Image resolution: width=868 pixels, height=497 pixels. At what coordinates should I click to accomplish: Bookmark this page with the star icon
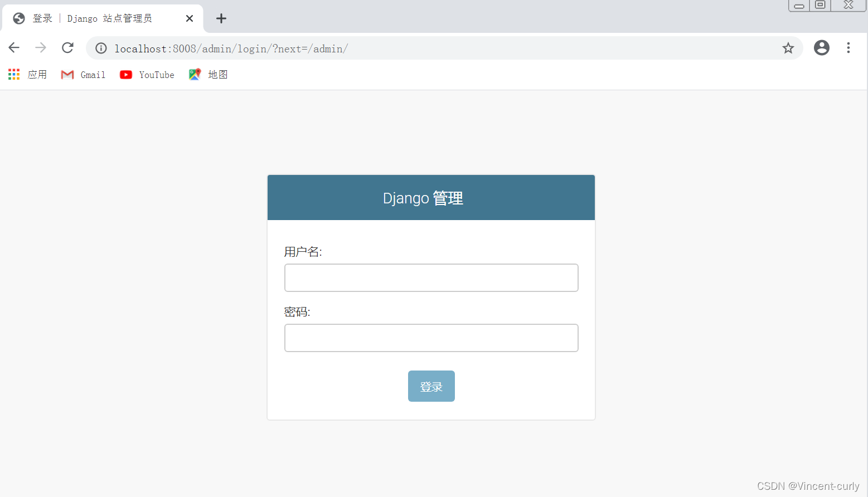pyautogui.click(x=788, y=48)
